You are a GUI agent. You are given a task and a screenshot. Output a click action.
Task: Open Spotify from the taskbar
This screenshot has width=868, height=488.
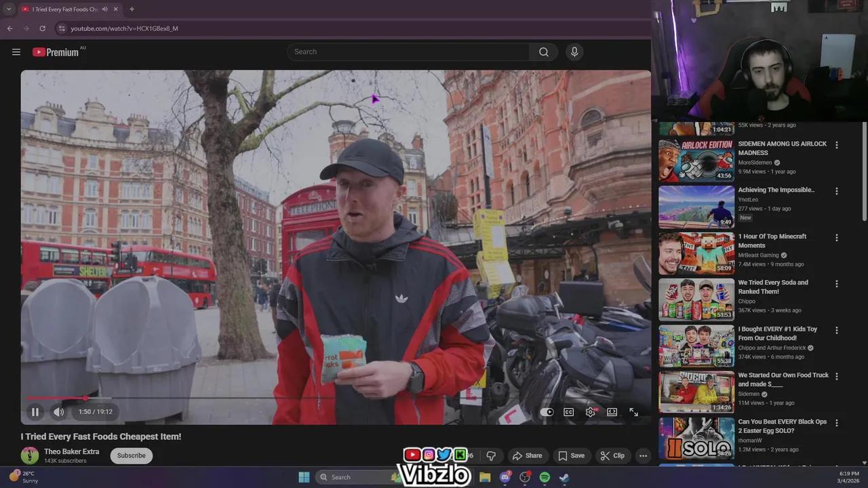click(545, 477)
